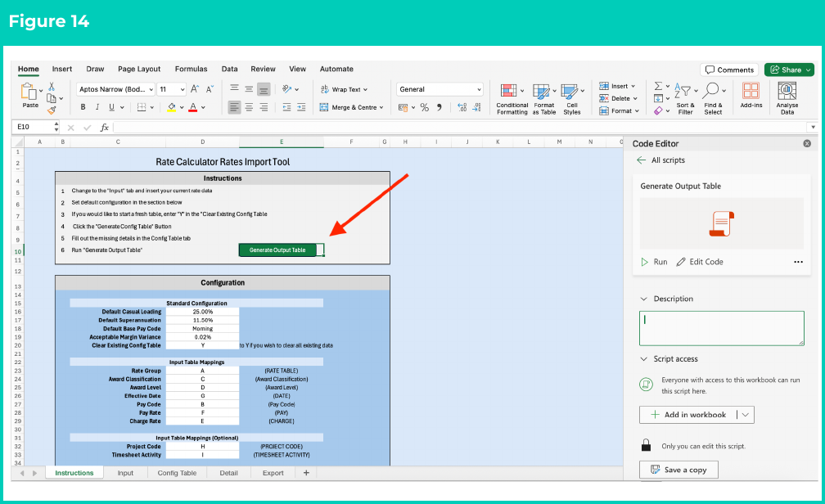The height and width of the screenshot is (504, 825).
Task: Open Conditional Formatting
Action: (x=512, y=100)
